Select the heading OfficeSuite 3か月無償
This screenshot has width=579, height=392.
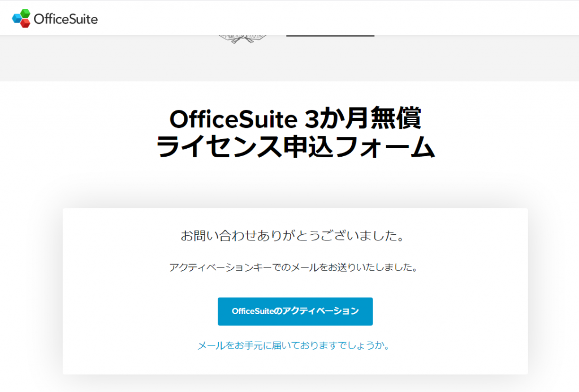[295, 119]
